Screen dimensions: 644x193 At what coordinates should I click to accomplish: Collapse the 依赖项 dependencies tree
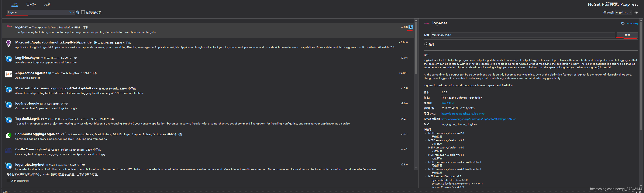click(x=422, y=130)
